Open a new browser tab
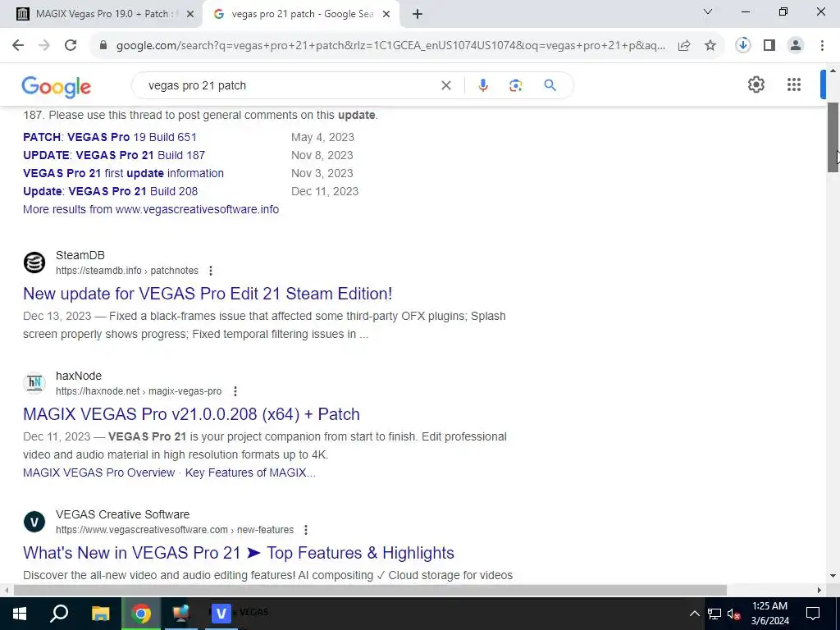Viewport: 840px width, 630px height. pyautogui.click(x=418, y=15)
